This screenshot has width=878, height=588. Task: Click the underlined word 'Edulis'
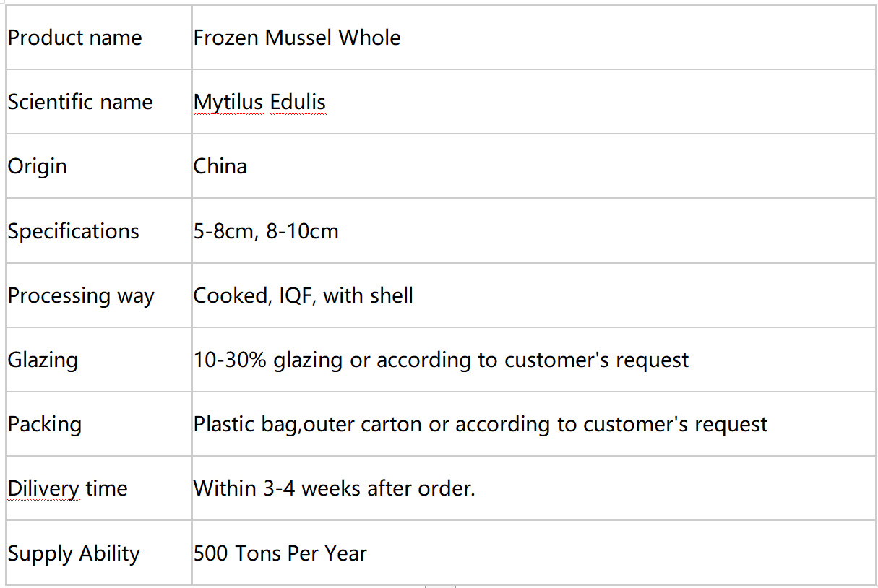point(298,103)
